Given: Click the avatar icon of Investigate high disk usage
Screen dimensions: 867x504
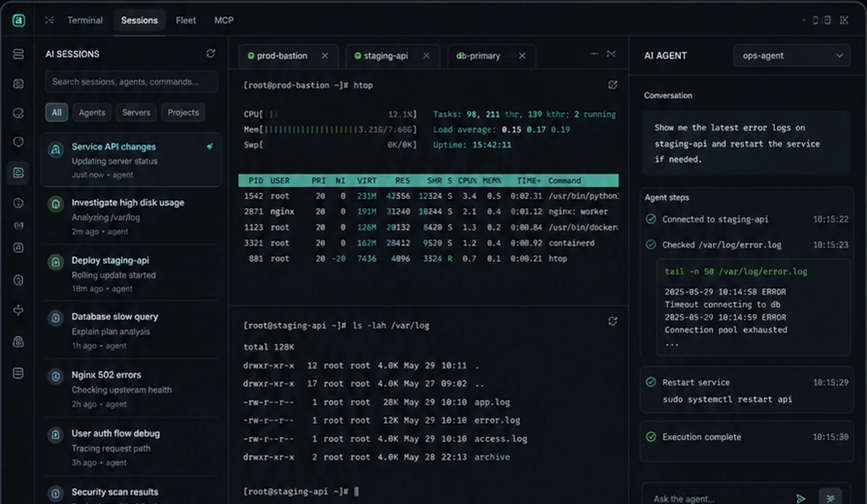Looking at the screenshot, I should point(56,204).
